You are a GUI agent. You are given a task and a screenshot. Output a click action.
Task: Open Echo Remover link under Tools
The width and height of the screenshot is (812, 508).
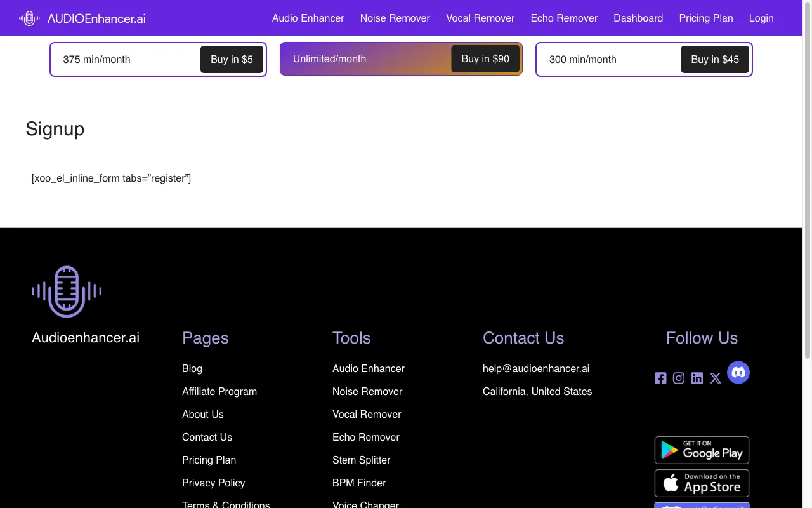[x=366, y=437]
